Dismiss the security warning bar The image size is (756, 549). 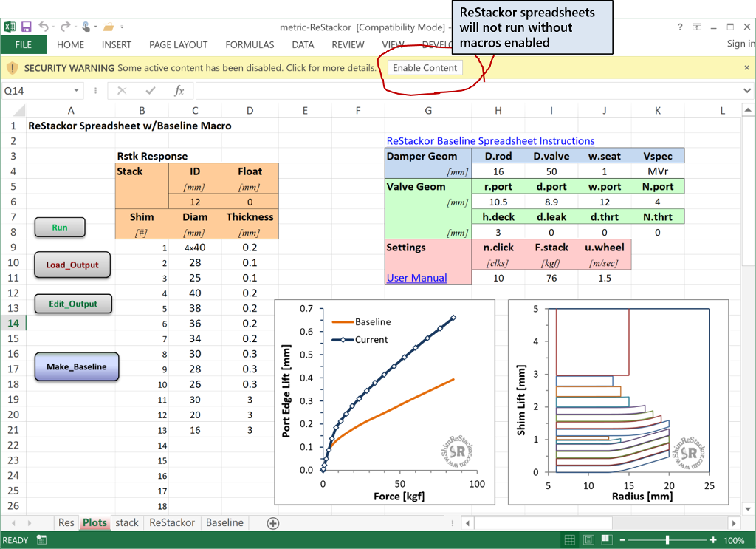click(746, 68)
